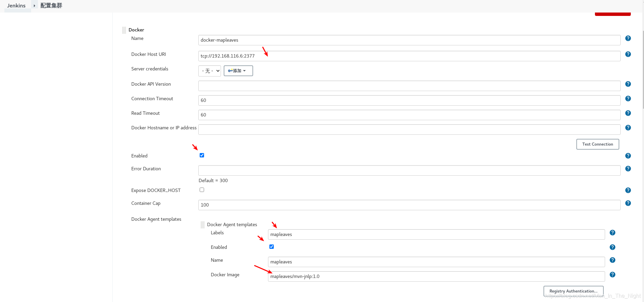Open help for agent template Labels
This screenshot has height=302, width=644.
pos(612,233)
